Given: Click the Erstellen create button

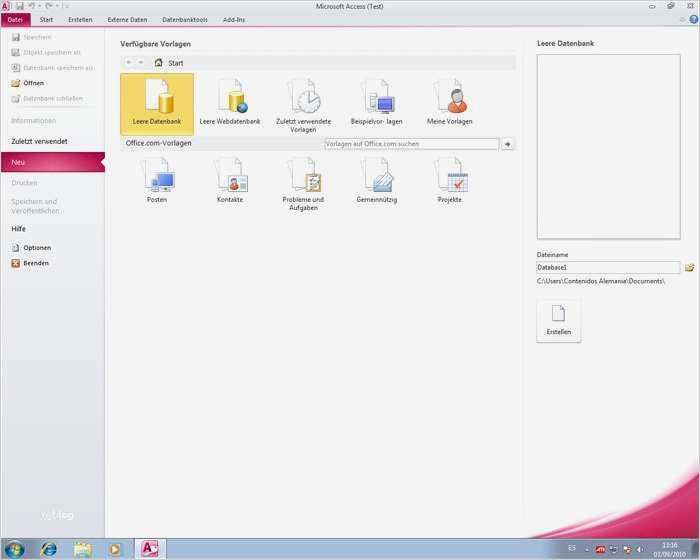Looking at the screenshot, I should 558,321.
